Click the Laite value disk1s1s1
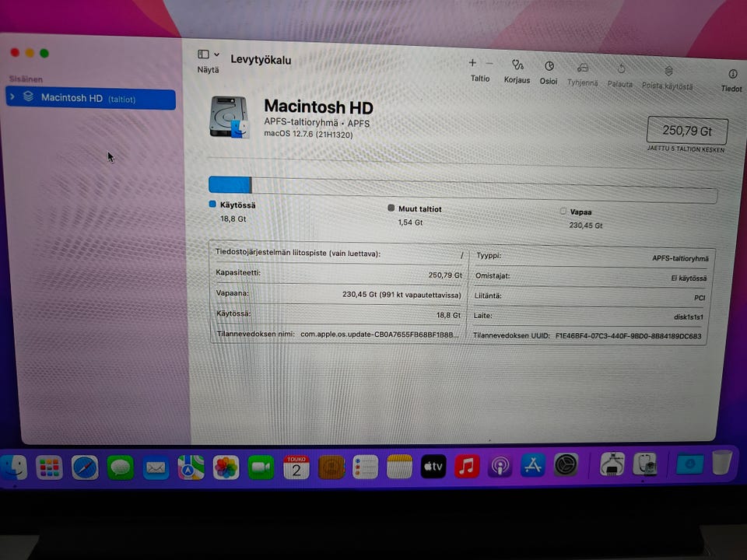The width and height of the screenshot is (747, 560). (689, 317)
